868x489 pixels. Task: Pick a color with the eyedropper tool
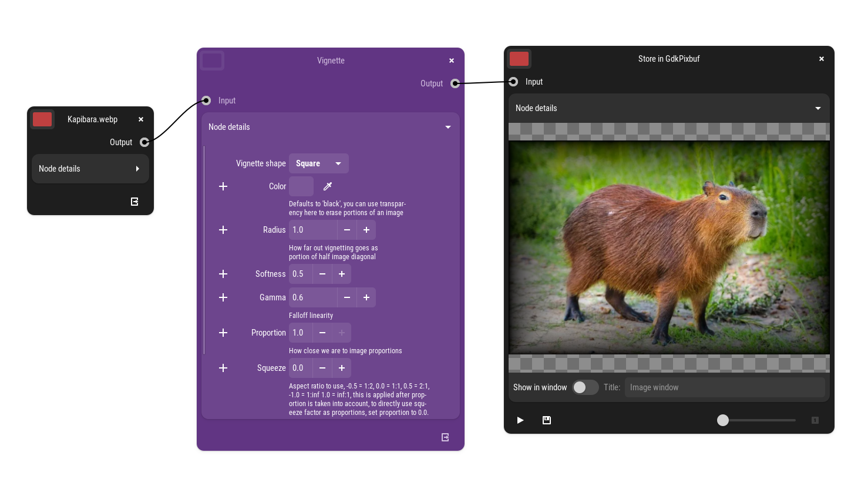click(x=328, y=186)
